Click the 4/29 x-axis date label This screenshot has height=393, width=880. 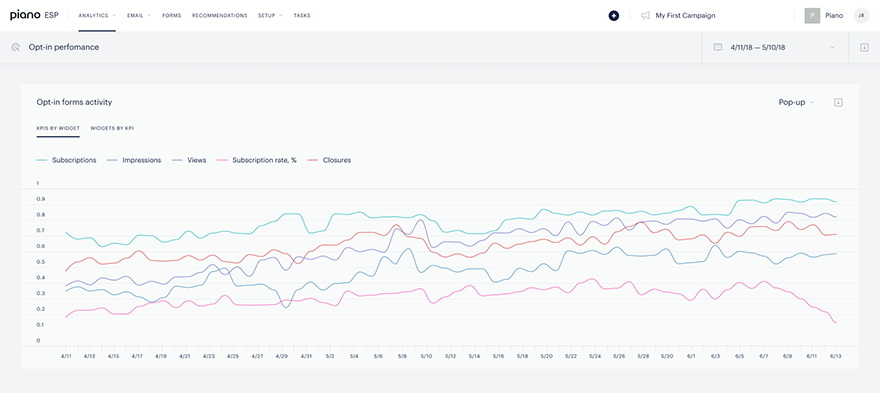point(282,356)
